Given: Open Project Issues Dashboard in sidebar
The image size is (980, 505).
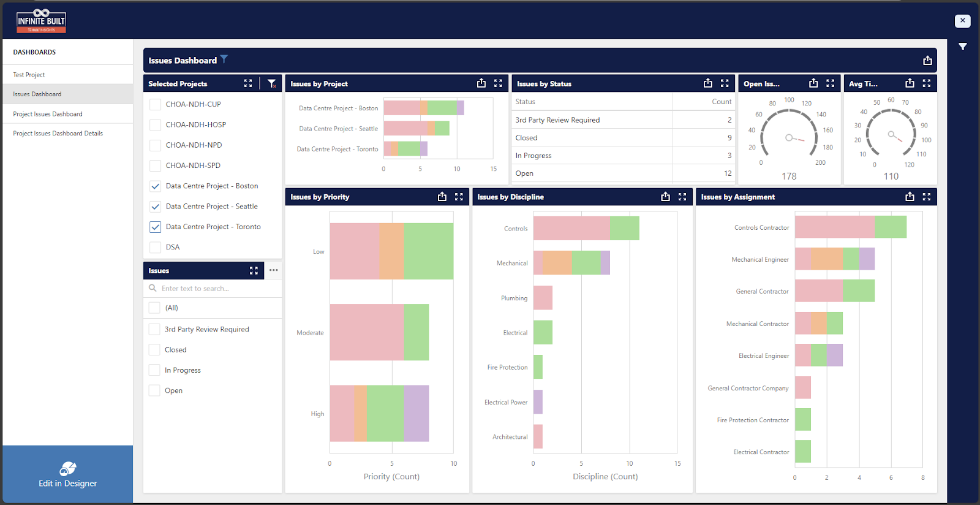Looking at the screenshot, I should (x=48, y=114).
